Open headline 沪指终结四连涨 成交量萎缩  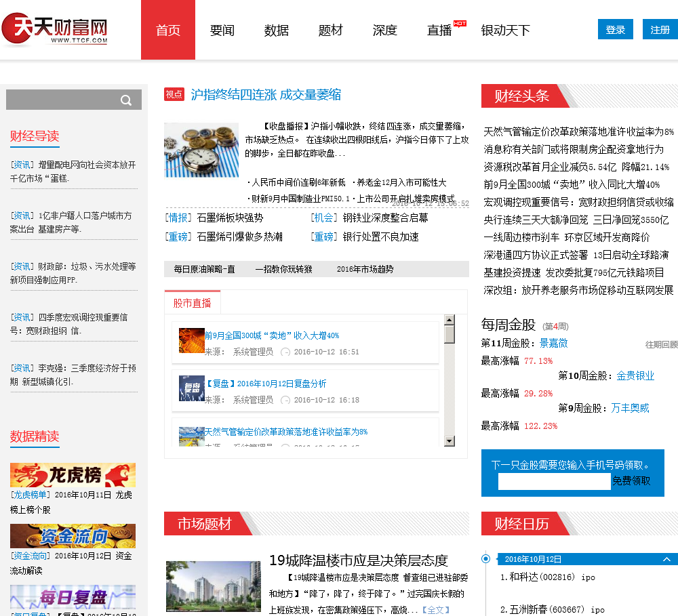[266, 95]
